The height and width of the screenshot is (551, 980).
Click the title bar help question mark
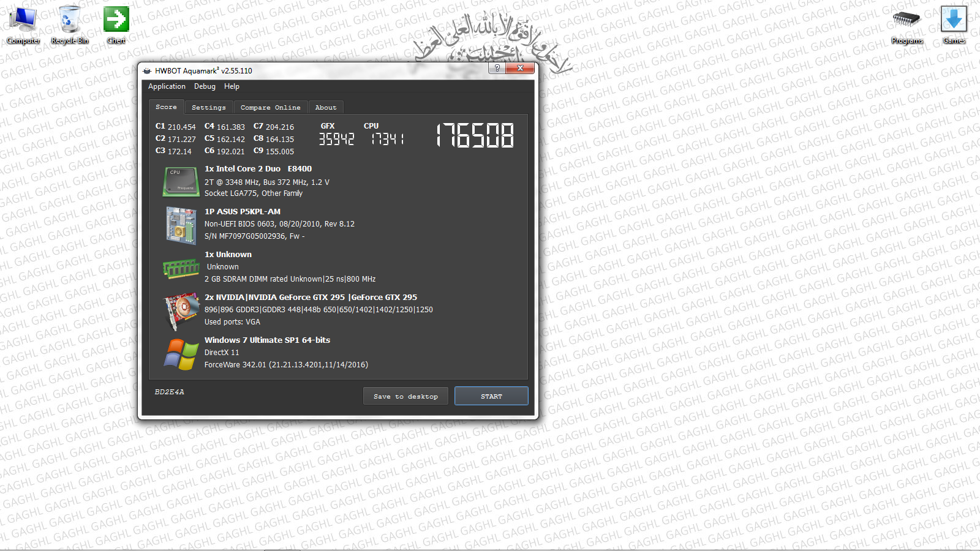[x=497, y=68]
